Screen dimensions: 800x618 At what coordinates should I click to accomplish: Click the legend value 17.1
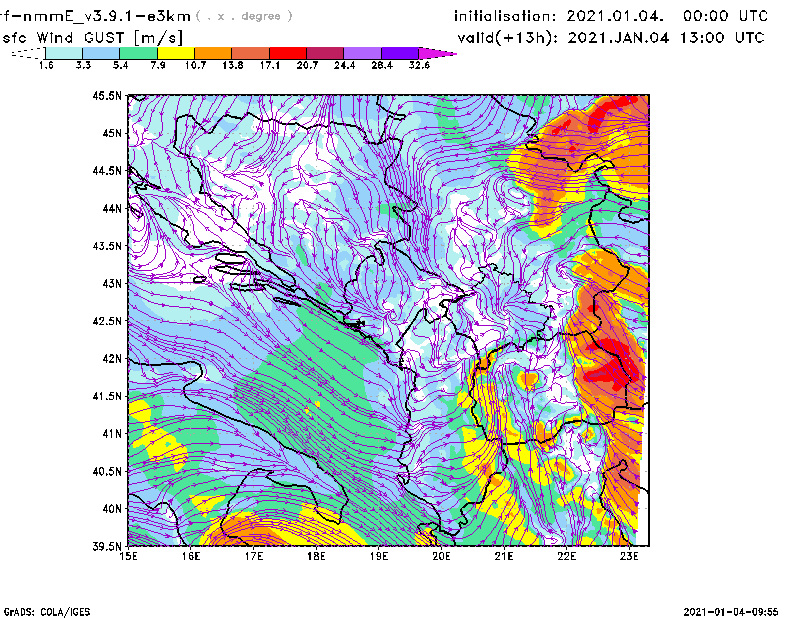tap(270, 65)
